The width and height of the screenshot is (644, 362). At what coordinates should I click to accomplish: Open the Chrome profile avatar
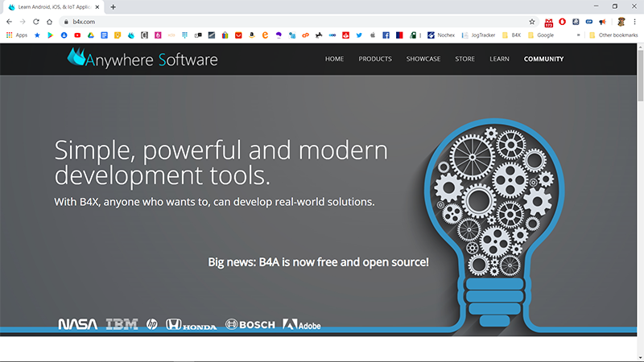tap(621, 22)
